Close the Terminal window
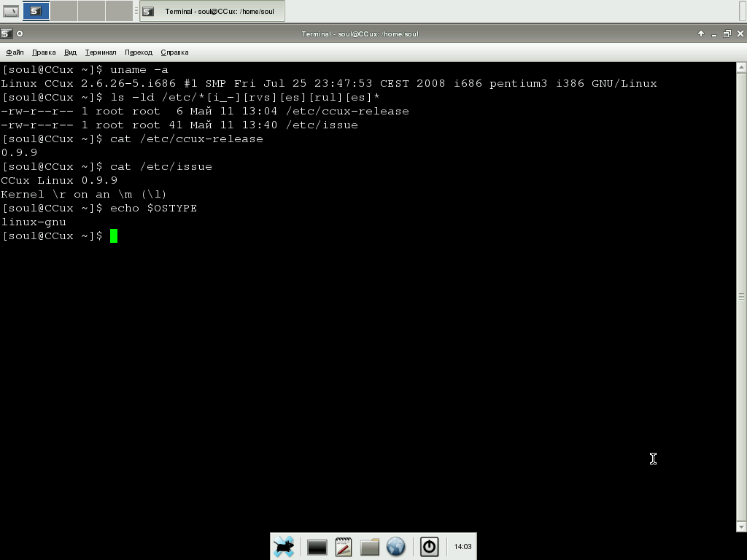Viewport: 747px width, 560px height. (x=740, y=34)
